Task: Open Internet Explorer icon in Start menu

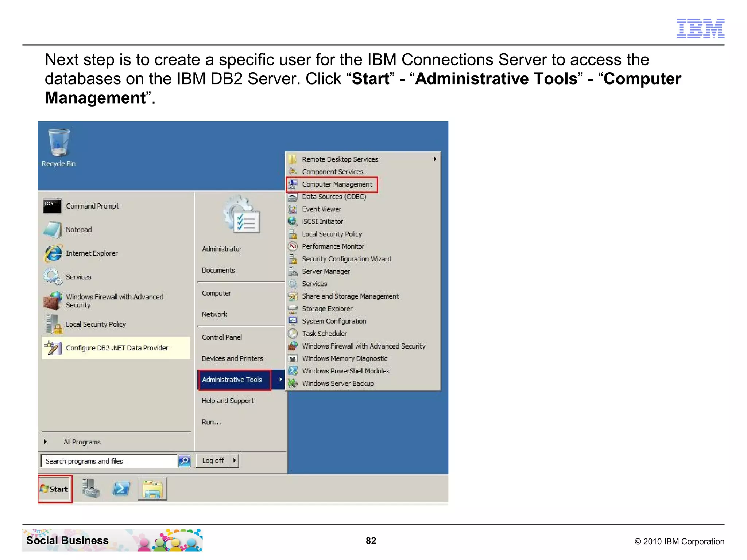Action: pyautogui.click(x=53, y=253)
